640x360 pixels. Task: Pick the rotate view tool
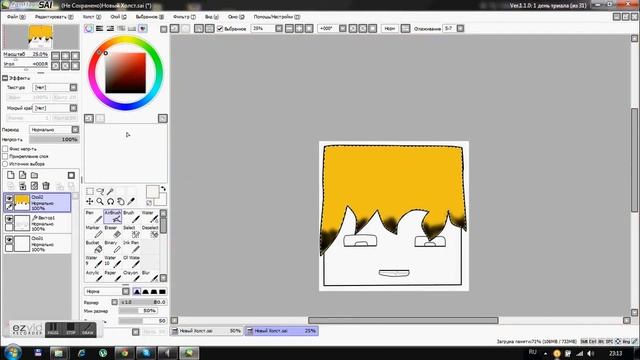coord(110,201)
